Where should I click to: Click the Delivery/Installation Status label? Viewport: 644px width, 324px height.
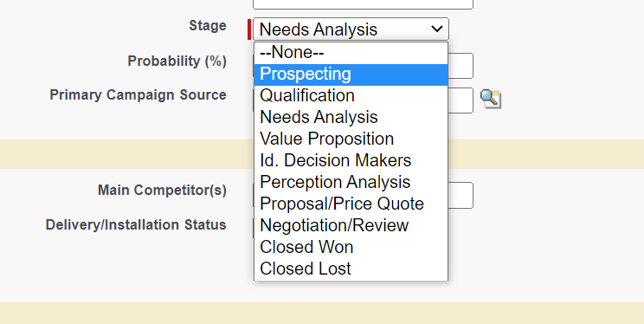[136, 225]
